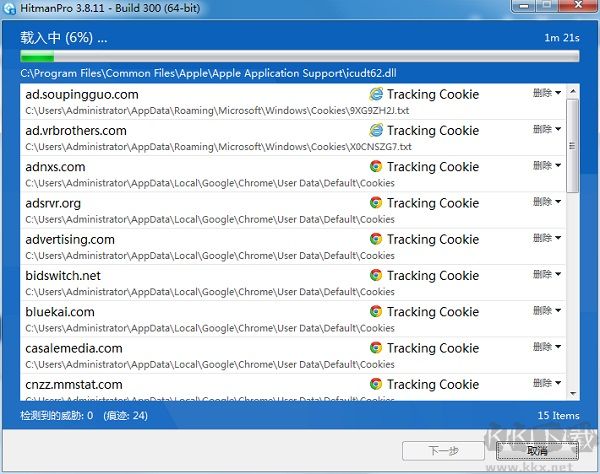Viewport: 600px width, 474px height.
Task: Expand the 删除 dropdown for cnzz.mmstat.com
Action: 547,383
